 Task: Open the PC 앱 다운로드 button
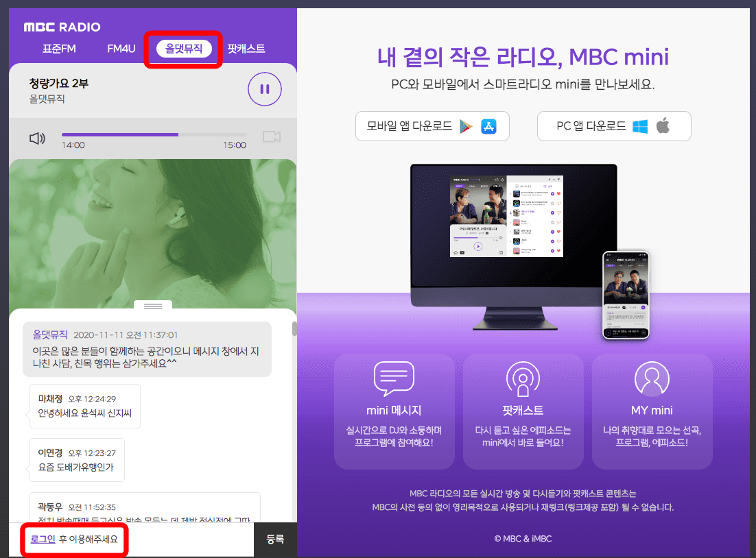(614, 126)
